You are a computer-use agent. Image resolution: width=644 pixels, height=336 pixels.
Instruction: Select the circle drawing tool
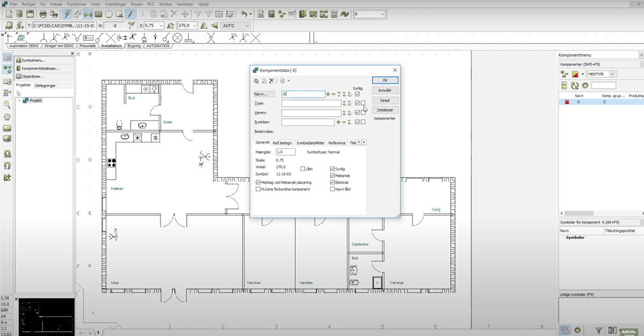click(x=109, y=14)
